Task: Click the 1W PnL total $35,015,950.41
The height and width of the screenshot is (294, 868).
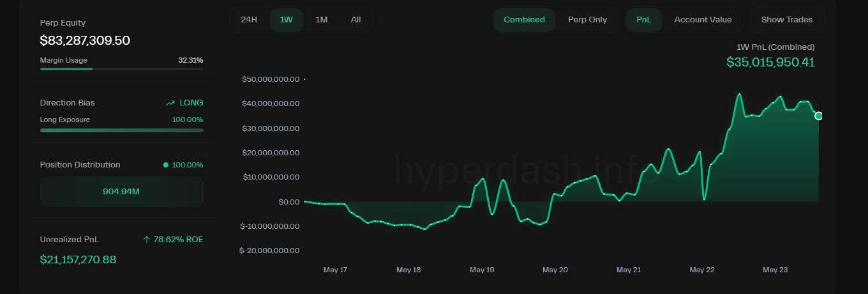Action: (770, 62)
